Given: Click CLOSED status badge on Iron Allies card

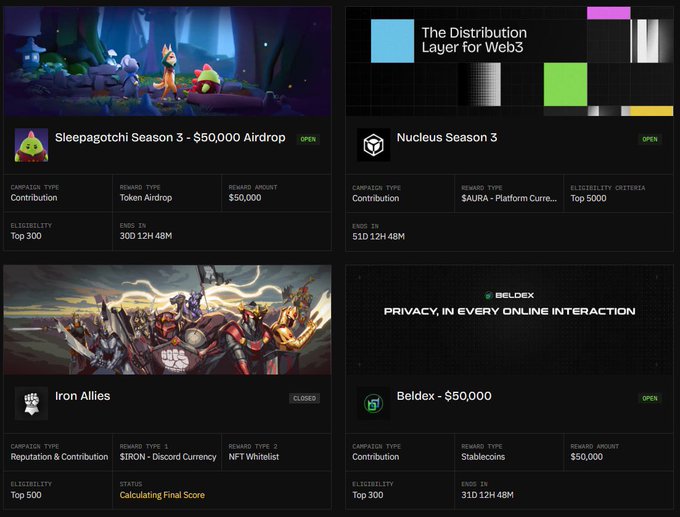Looking at the screenshot, I should click(x=304, y=398).
